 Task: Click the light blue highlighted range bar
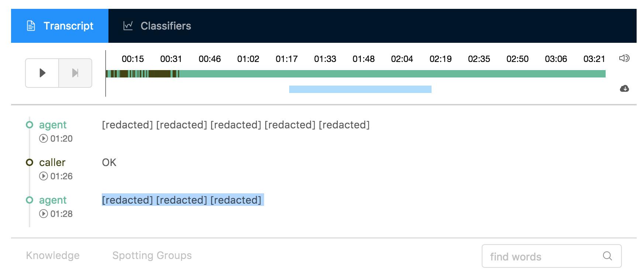pyautogui.click(x=360, y=89)
